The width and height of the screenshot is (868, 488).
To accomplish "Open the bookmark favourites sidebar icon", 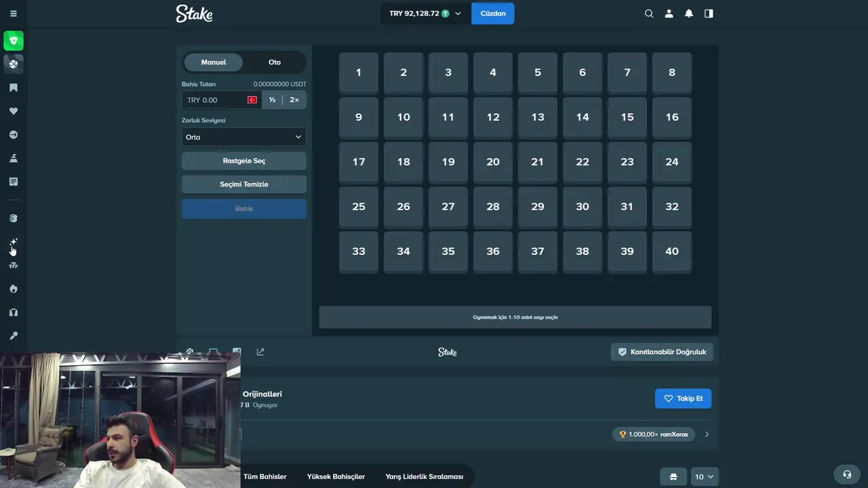I will click(x=14, y=87).
